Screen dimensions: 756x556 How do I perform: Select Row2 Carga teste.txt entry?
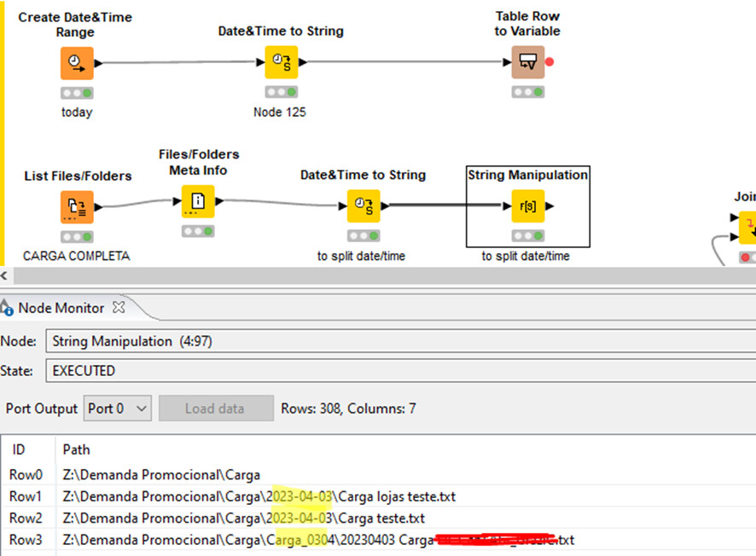pos(243,518)
